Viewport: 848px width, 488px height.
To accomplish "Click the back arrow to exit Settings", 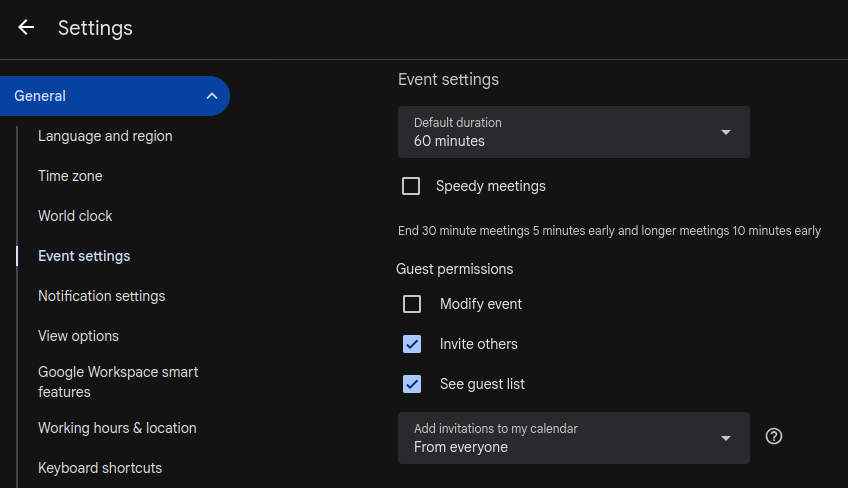I will pos(26,28).
